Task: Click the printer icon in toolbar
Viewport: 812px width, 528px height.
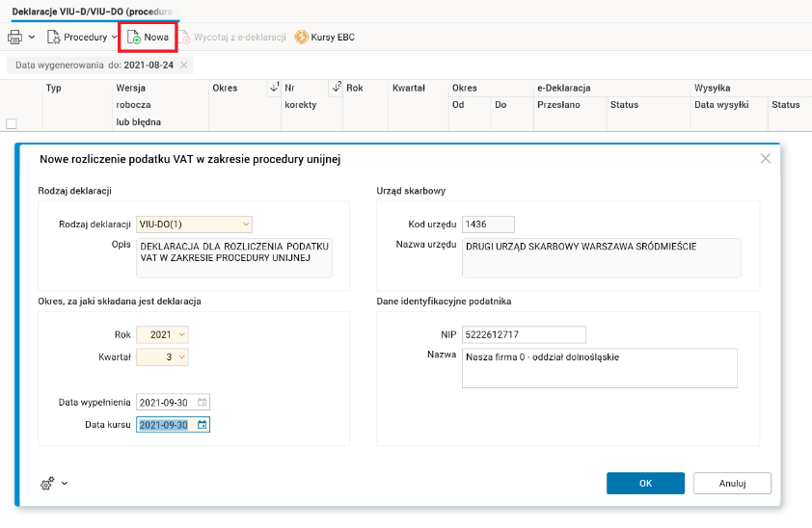Action: click(x=14, y=38)
